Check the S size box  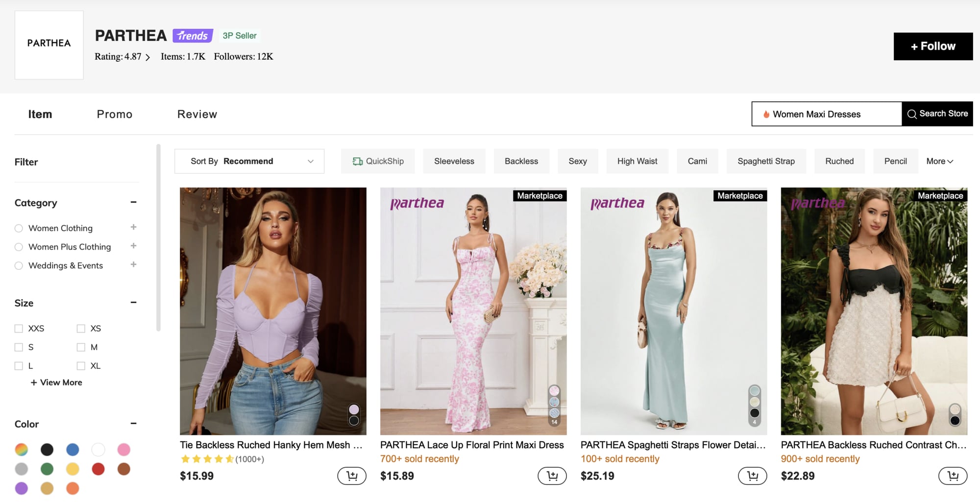pos(19,347)
